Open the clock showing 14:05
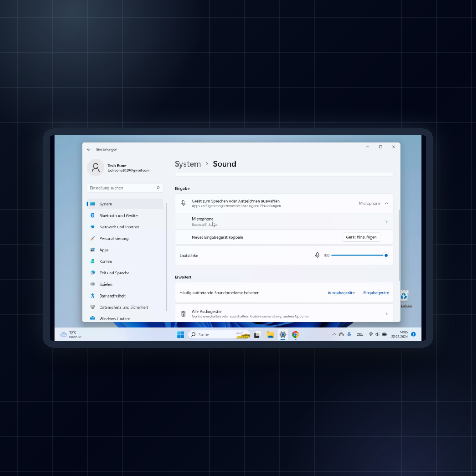476x476 pixels. click(399, 334)
